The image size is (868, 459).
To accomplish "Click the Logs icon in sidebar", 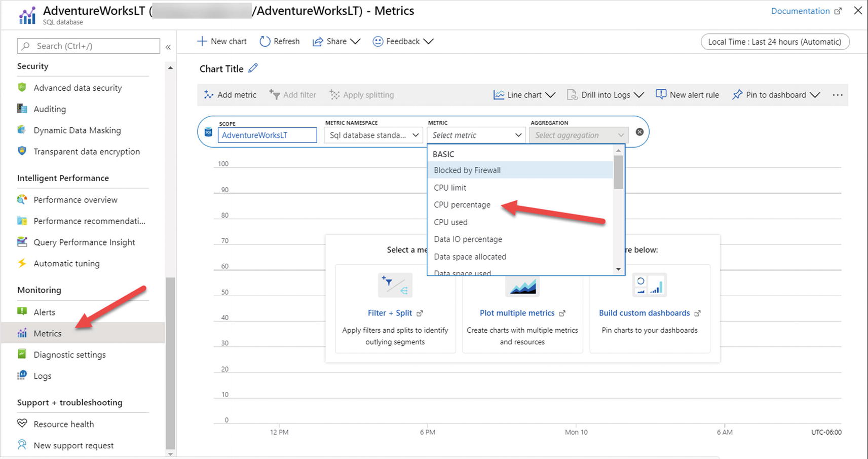I will coord(22,376).
